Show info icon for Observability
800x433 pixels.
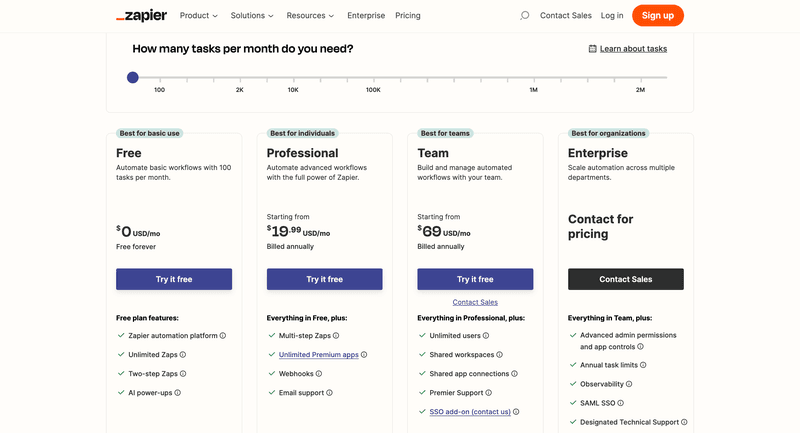click(x=629, y=384)
